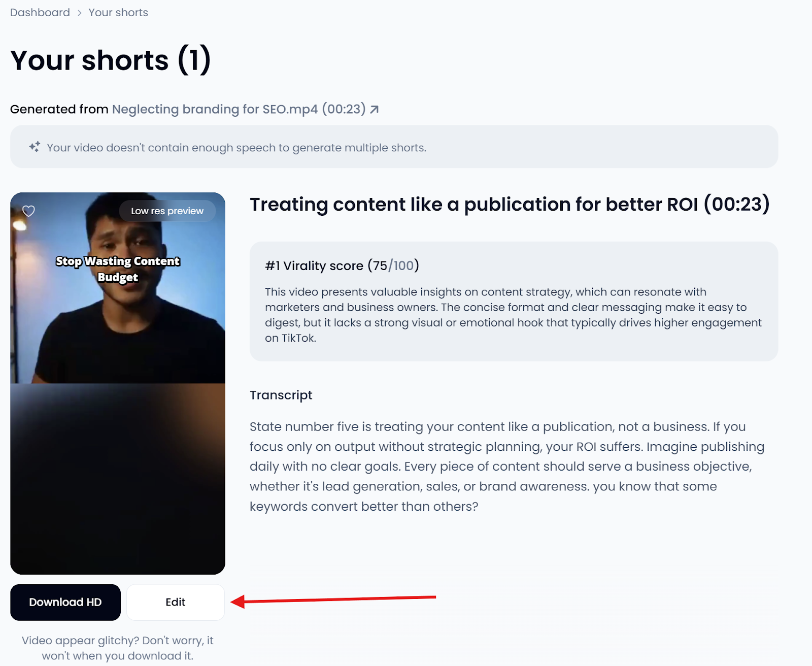Edit the generated short
Screen dimensions: 812x666
pos(176,602)
